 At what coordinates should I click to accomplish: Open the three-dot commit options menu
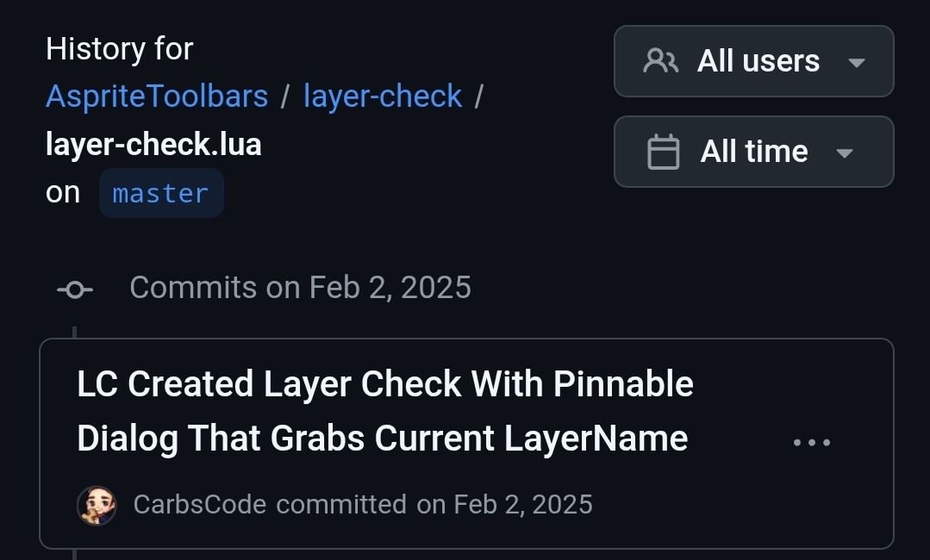pyautogui.click(x=811, y=443)
